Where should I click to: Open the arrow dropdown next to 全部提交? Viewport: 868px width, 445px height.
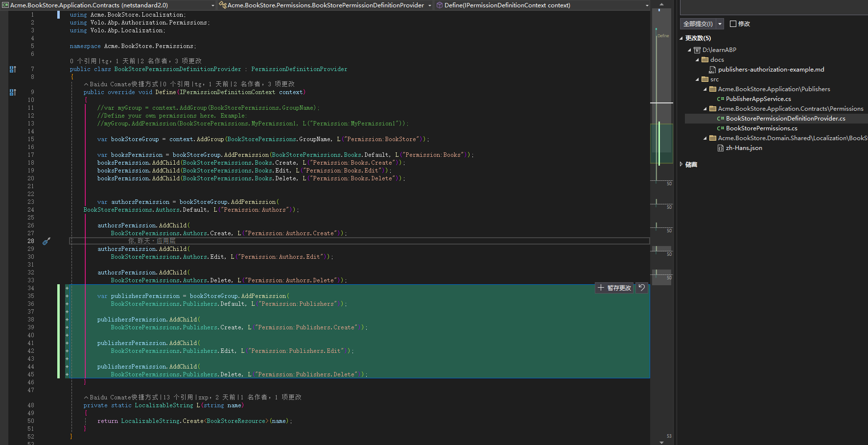(720, 24)
